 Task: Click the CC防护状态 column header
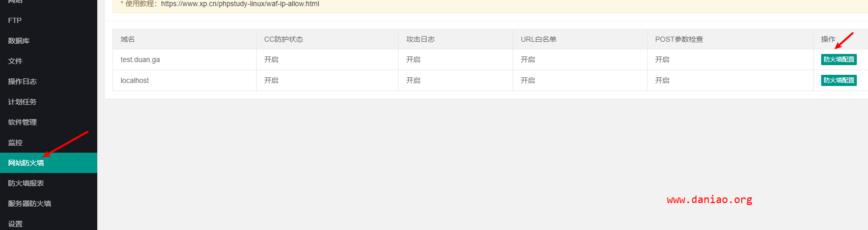pyautogui.click(x=284, y=39)
